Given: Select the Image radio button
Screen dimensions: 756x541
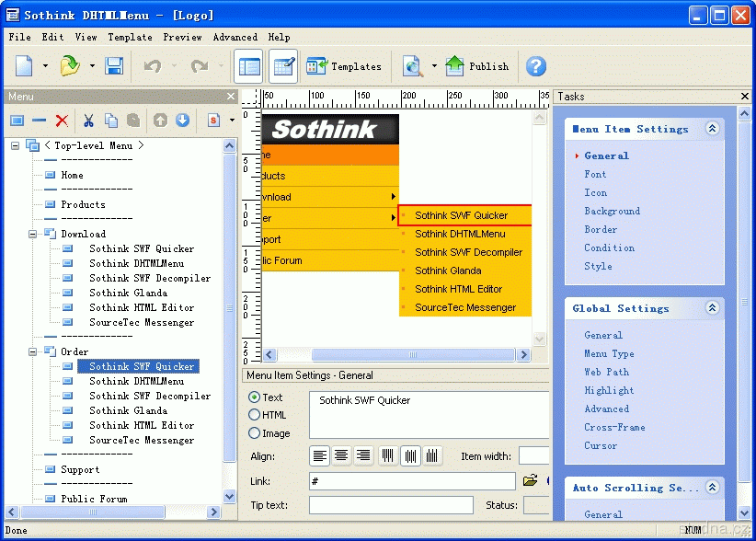Looking at the screenshot, I should (x=255, y=433).
